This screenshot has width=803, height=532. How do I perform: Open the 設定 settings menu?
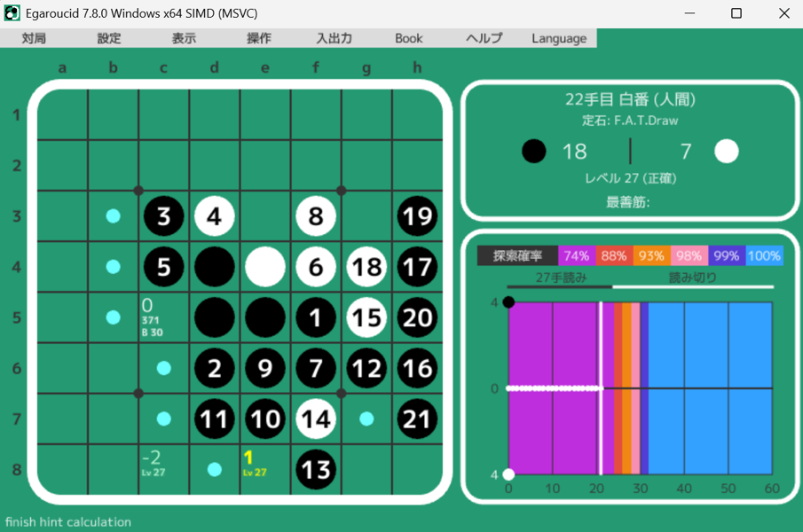pyautogui.click(x=109, y=38)
